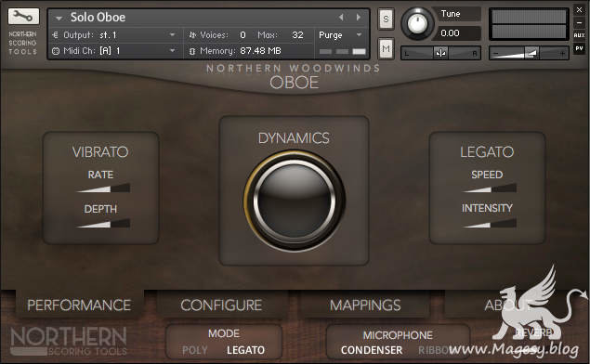The height and width of the screenshot is (364, 590).
Task: Select next instrument with right arrow
Action: [x=359, y=18]
